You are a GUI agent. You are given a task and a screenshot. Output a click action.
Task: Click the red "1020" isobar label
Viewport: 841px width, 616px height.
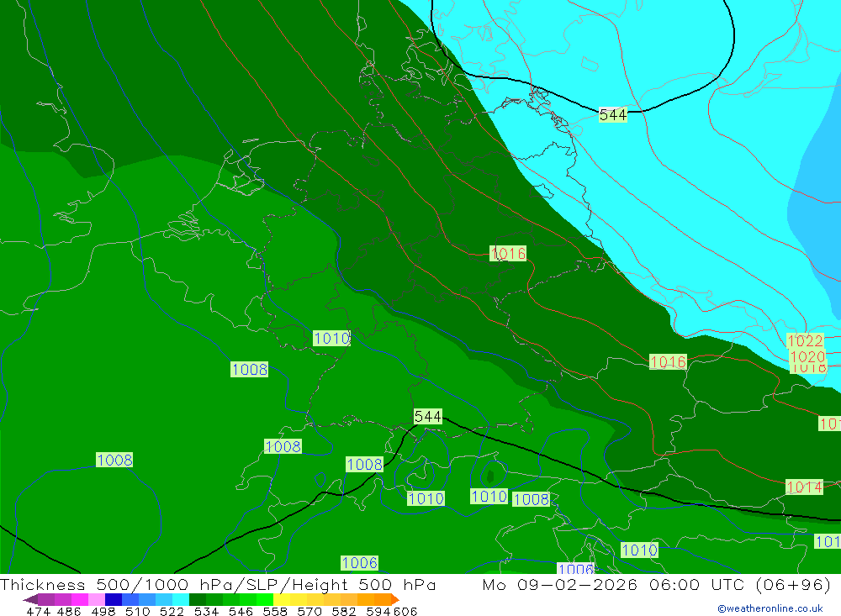click(x=807, y=356)
